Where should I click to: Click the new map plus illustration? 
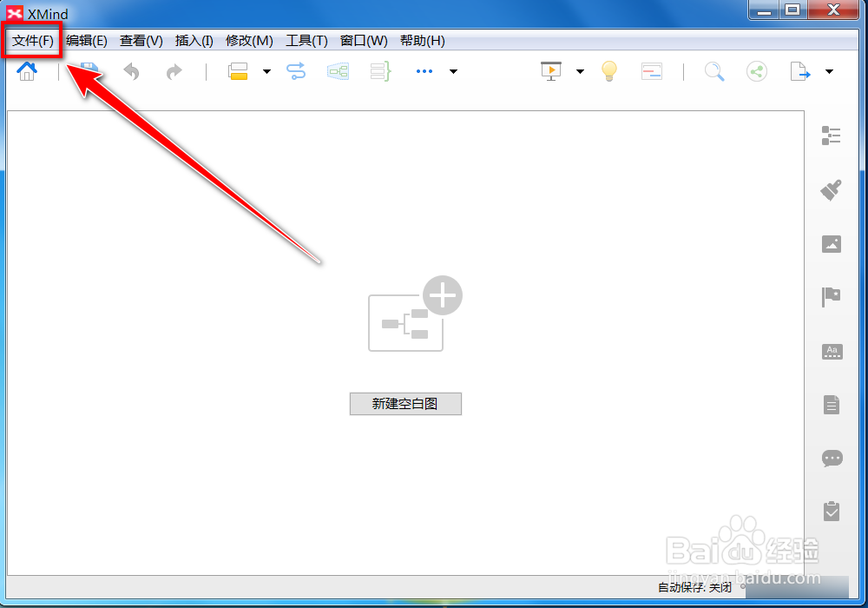[x=415, y=314]
